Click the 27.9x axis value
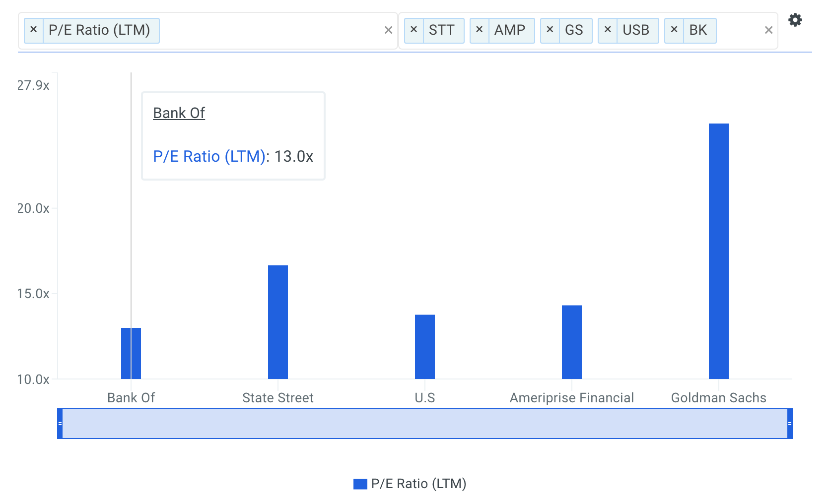The height and width of the screenshot is (504, 831). [x=33, y=85]
